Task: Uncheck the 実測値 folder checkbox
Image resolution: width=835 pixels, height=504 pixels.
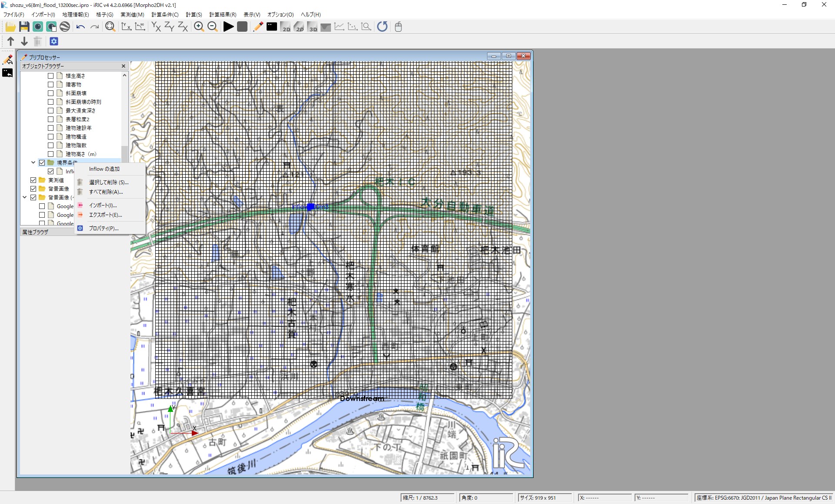Action: point(33,180)
